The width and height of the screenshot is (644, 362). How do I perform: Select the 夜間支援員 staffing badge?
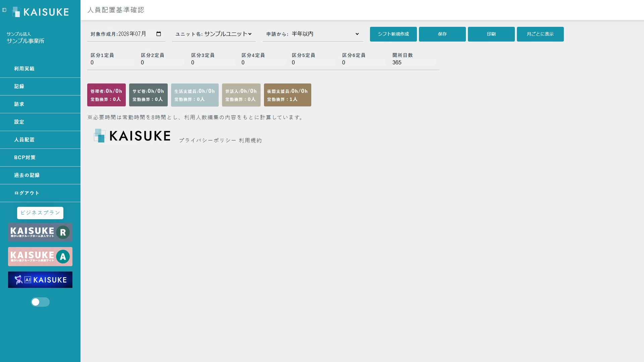(x=287, y=95)
